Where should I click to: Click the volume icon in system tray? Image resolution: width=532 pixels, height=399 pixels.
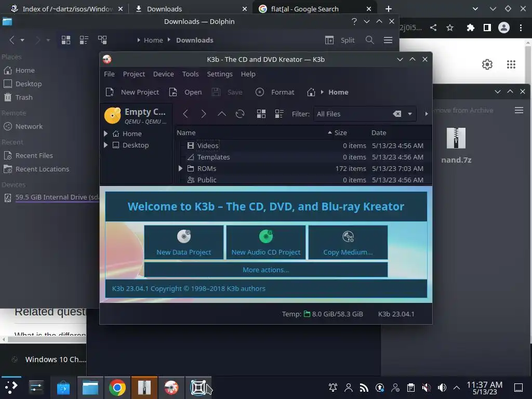point(442,388)
